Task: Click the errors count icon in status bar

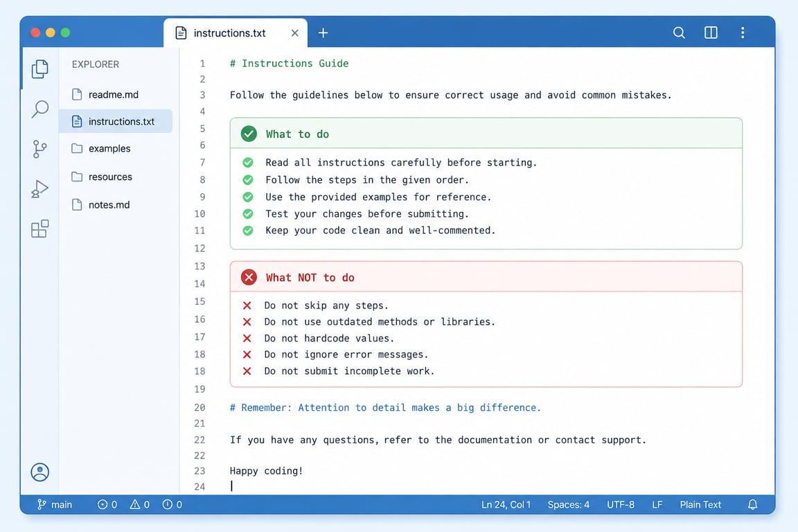Action: click(x=107, y=504)
